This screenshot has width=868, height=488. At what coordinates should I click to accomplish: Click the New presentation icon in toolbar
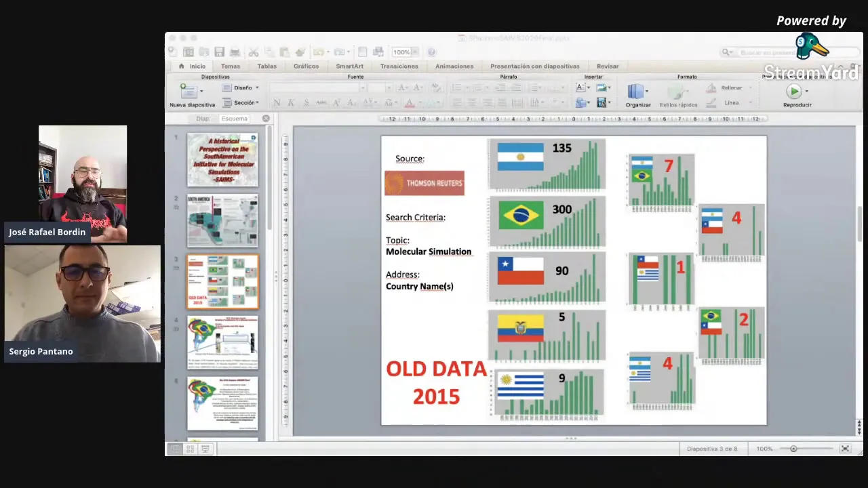[x=172, y=52]
